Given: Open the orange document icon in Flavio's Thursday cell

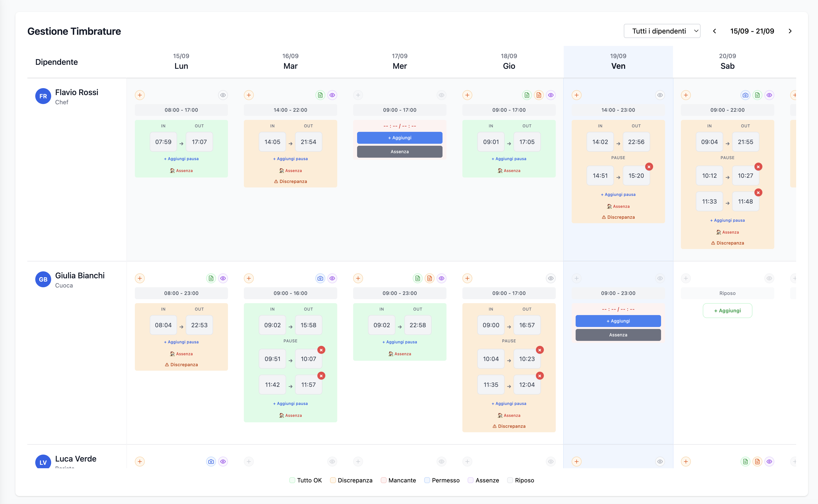Looking at the screenshot, I should tap(539, 95).
